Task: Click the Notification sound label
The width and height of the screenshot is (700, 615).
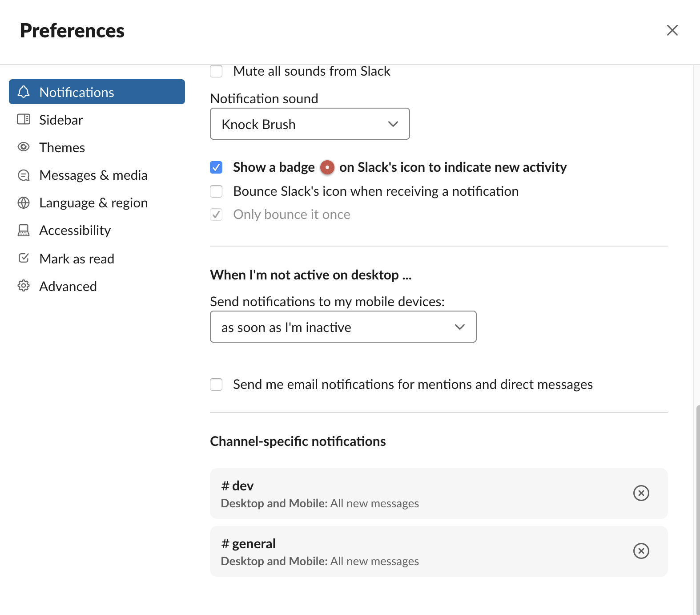Action: click(x=264, y=98)
